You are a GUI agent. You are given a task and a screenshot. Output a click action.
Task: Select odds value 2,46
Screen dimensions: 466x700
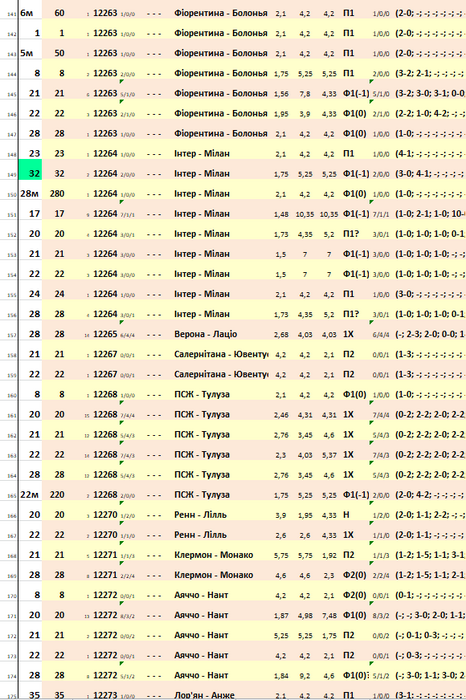point(281,415)
